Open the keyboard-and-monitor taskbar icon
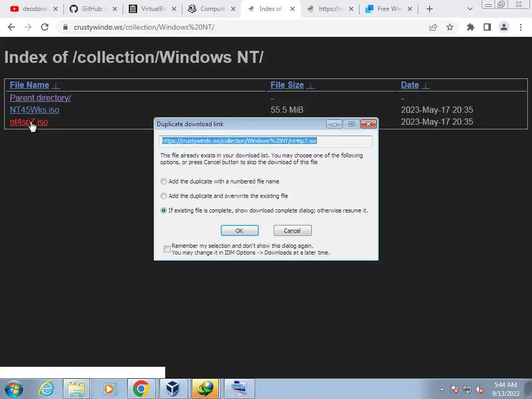The height and width of the screenshot is (399, 532). (239, 389)
